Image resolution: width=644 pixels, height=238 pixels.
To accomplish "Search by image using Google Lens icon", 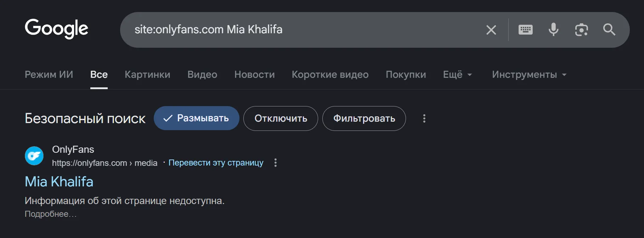I will (x=581, y=30).
